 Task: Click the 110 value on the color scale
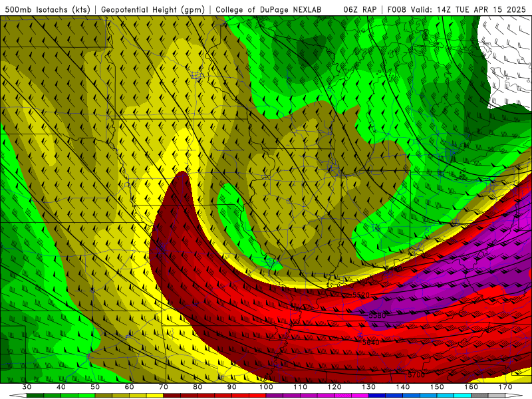[301, 387]
